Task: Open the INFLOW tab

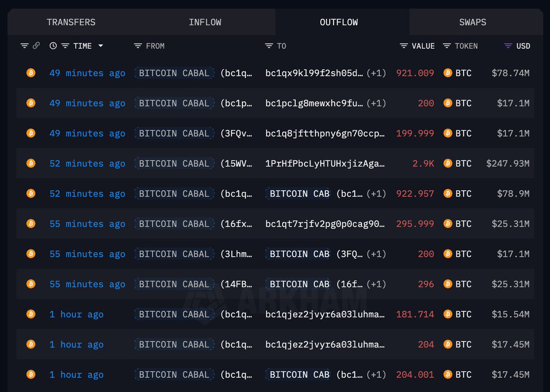Action: pyautogui.click(x=205, y=22)
